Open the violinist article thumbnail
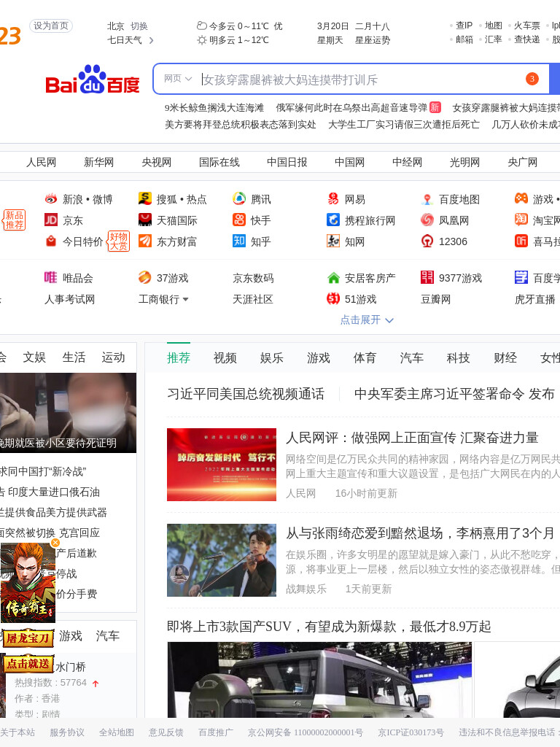Image resolution: width=560 pixels, height=747 pixels. (x=222, y=560)
